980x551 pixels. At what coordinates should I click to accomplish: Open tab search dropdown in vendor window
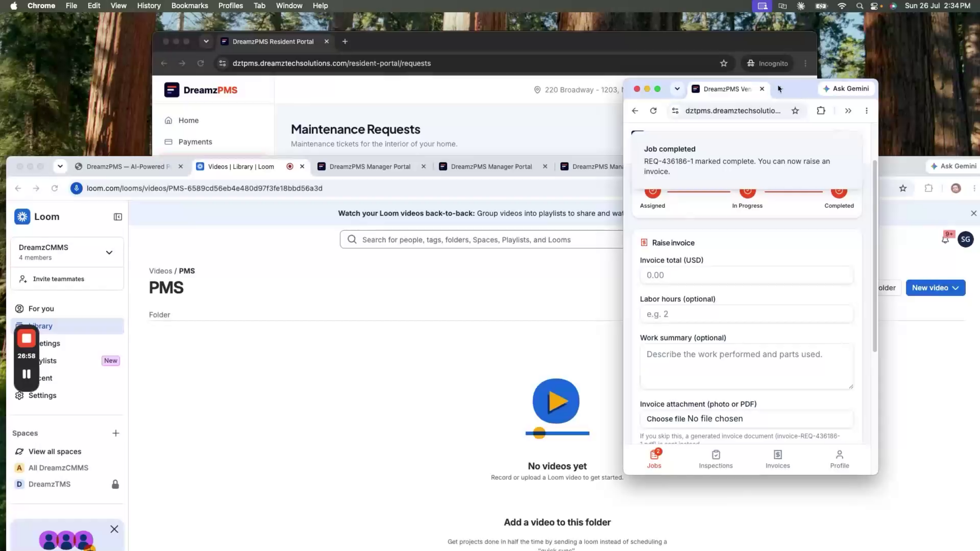[x=677, y=89]
